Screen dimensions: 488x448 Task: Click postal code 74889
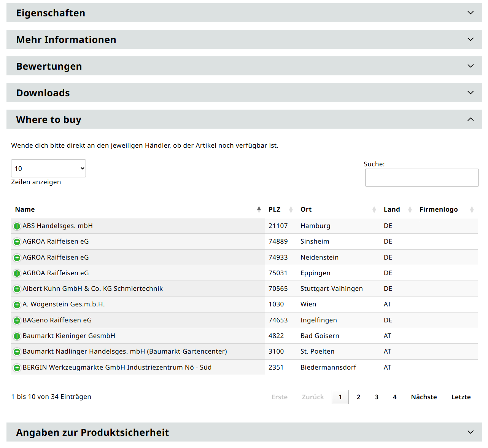click(278, 241)
